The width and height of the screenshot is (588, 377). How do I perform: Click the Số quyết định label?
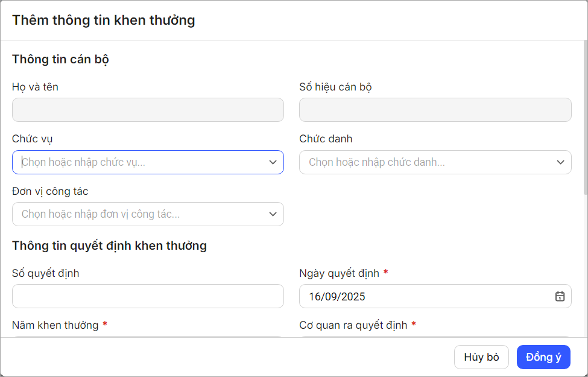pyautogui.click(x=46, y=273)
